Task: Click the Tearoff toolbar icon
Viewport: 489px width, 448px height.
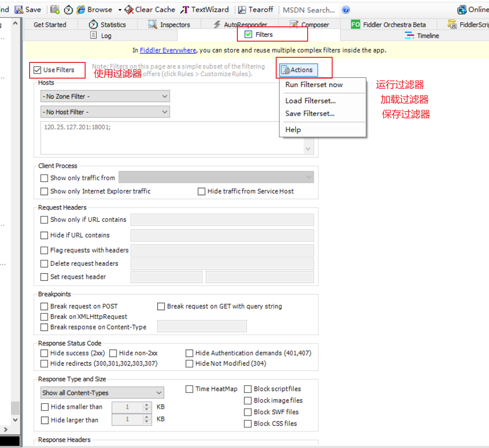Action: [x=242, y=10]
